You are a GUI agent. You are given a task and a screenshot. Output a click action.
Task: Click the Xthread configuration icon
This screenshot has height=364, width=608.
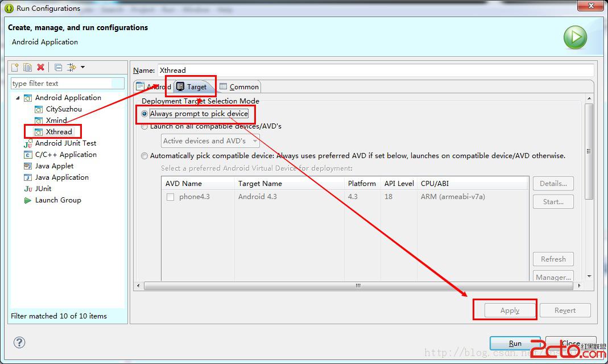38,132
